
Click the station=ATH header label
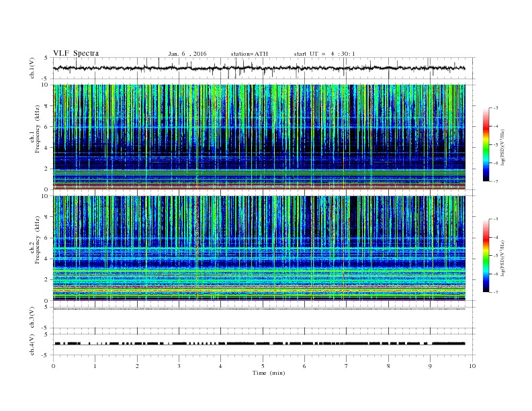point(249,54)
